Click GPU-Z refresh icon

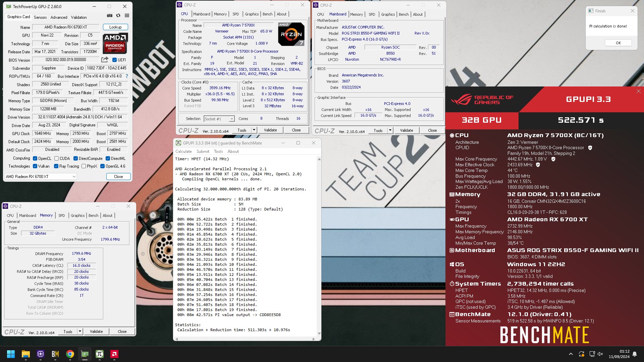coord(118,16)
